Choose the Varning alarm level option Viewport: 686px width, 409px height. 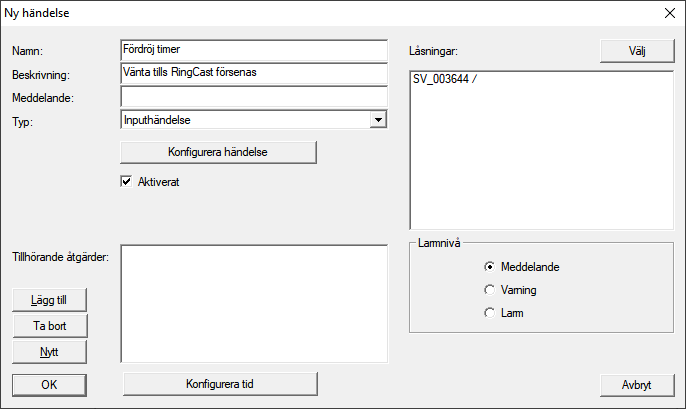point(489,290)
